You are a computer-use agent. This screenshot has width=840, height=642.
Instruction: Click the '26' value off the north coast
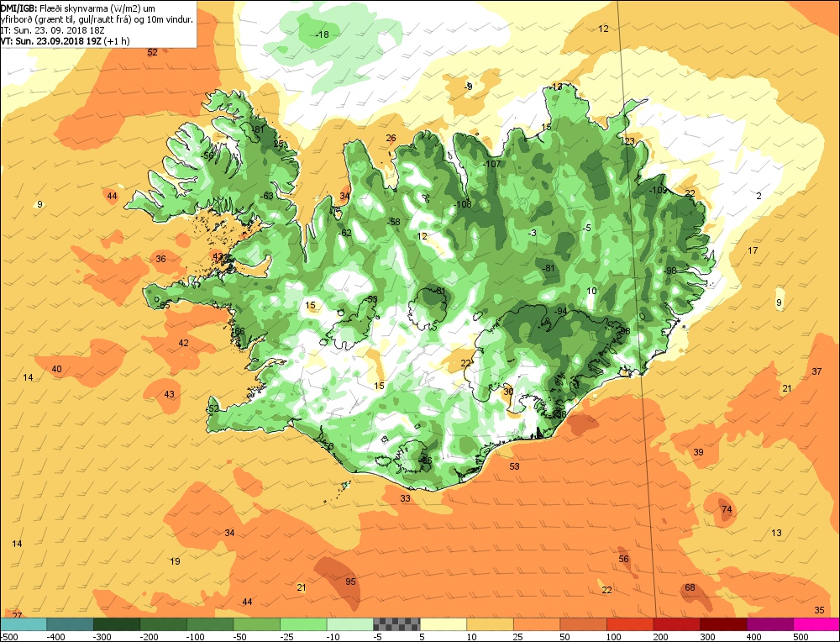[x=391, y=139]
